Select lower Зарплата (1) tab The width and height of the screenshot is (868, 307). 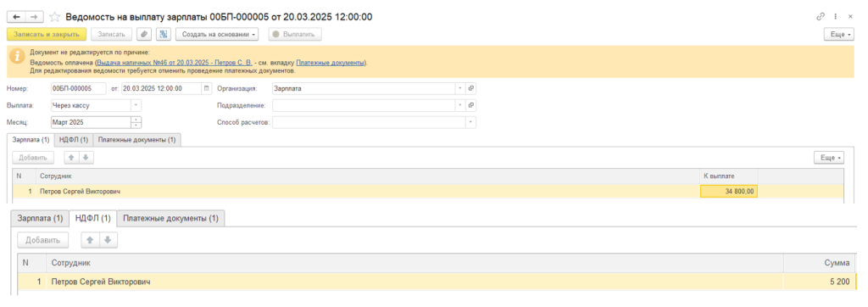point(41,218)
